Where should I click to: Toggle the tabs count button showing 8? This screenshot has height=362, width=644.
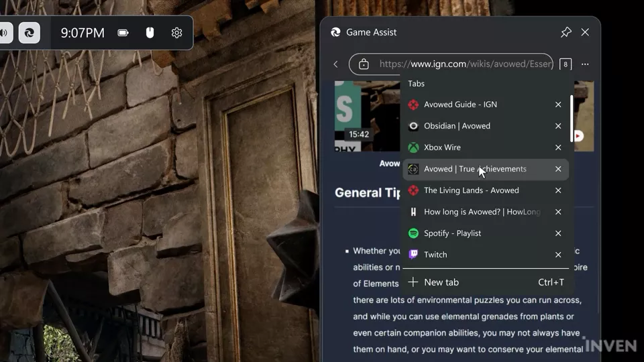tap(566, 64)
